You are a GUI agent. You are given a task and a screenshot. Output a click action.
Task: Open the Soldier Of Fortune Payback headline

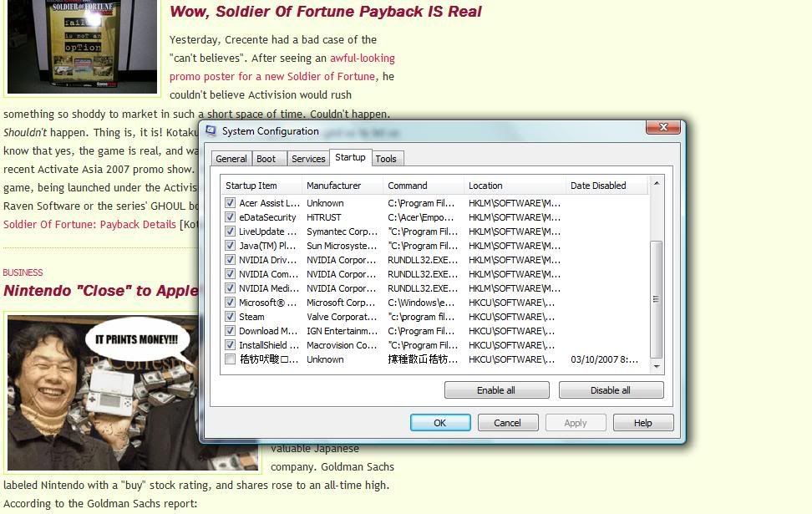pyautogui.click(x=326, y=12)
